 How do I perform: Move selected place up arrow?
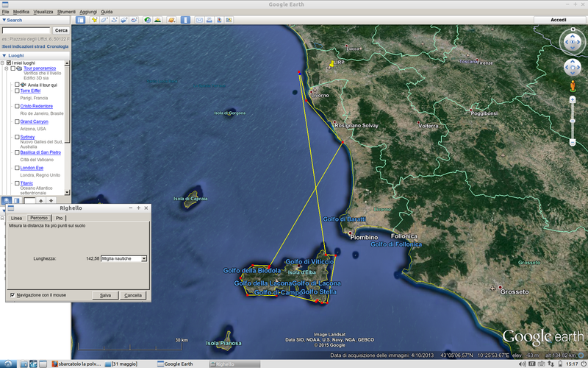(x=41, y=201)
